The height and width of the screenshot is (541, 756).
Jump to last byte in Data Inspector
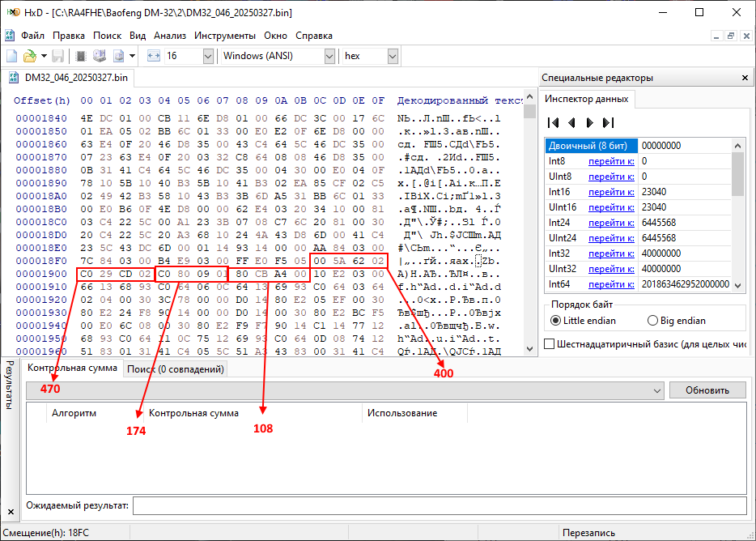pos(608,122)
